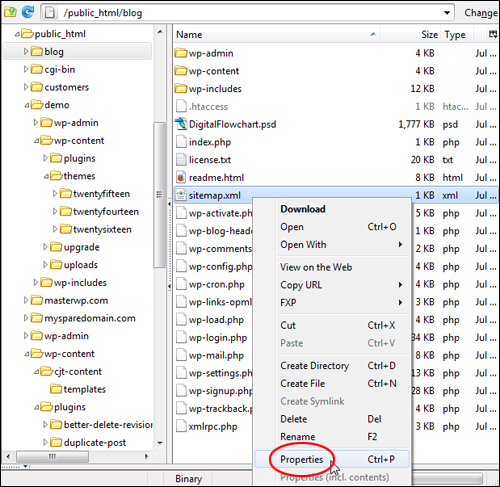Click the plugins folder icon under demo wp-content

coord(56,158)
